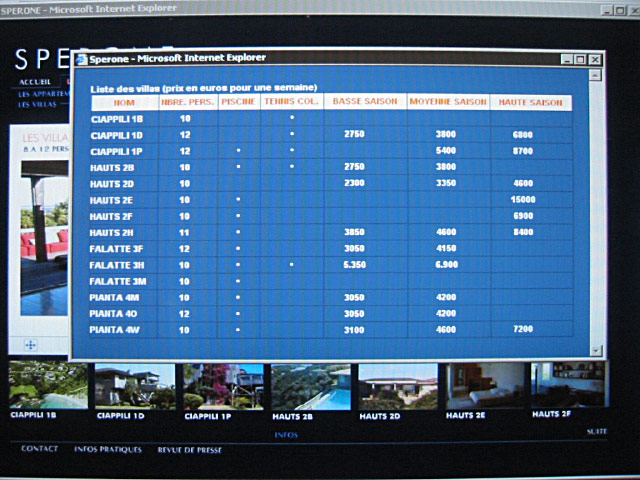Select the FALATTE 3F table row name
This screenshot has height=480, width=640.
pyautogui.click(x=116, y=249)
